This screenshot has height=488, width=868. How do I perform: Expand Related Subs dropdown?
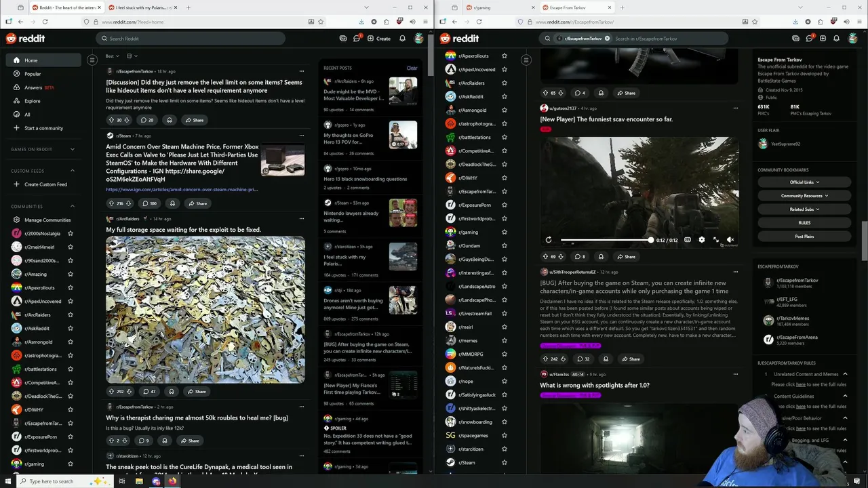point(804,209)
